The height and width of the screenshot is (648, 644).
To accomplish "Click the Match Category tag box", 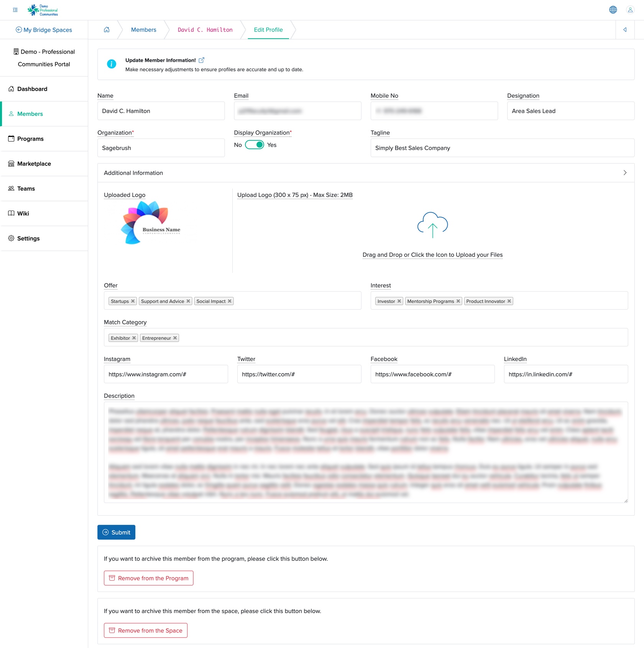I will click(366, 337).
